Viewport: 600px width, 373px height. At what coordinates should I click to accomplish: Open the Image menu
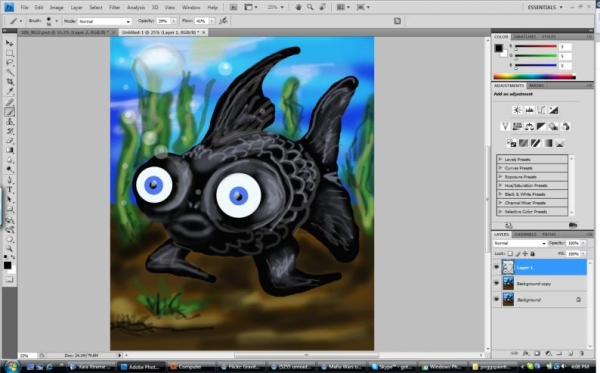57,7
